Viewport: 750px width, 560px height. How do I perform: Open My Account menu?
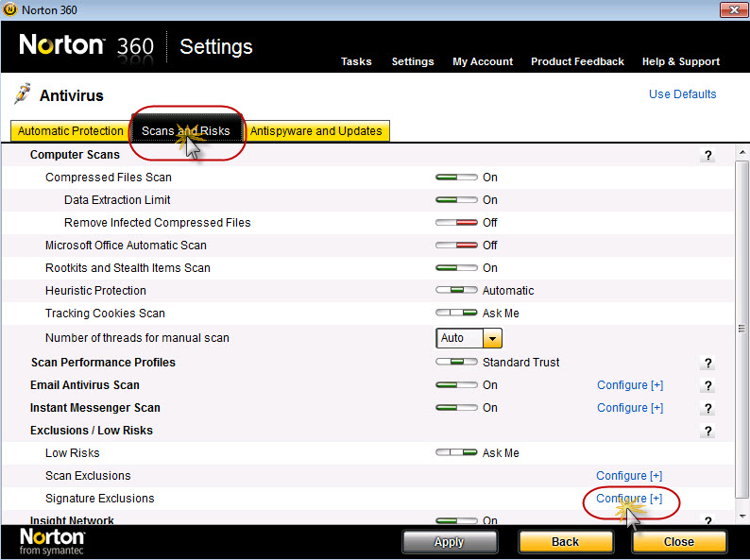click(x=483, y=61)
